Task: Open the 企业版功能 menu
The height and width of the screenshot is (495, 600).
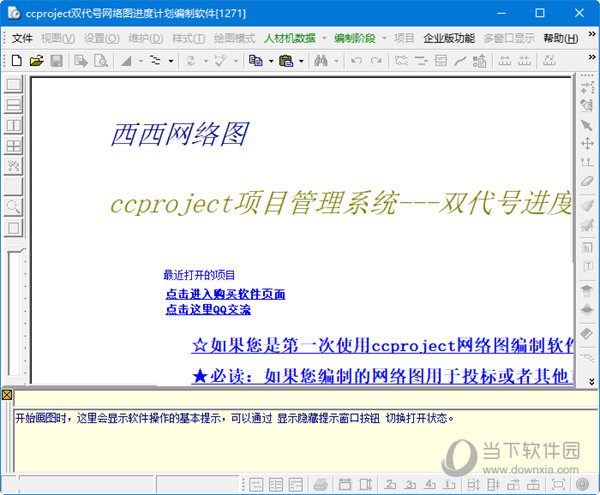Action: point(449,38)
